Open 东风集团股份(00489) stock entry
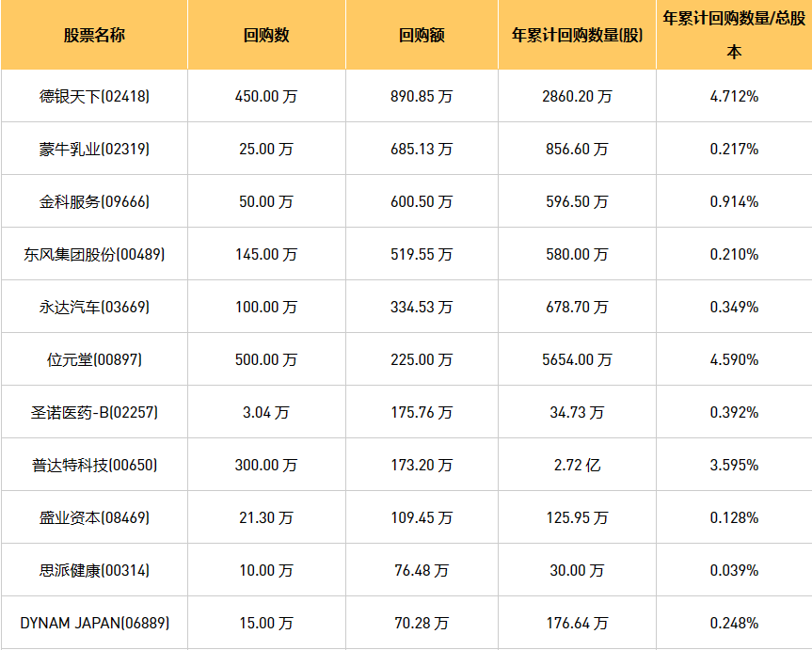 click(94, 254)
